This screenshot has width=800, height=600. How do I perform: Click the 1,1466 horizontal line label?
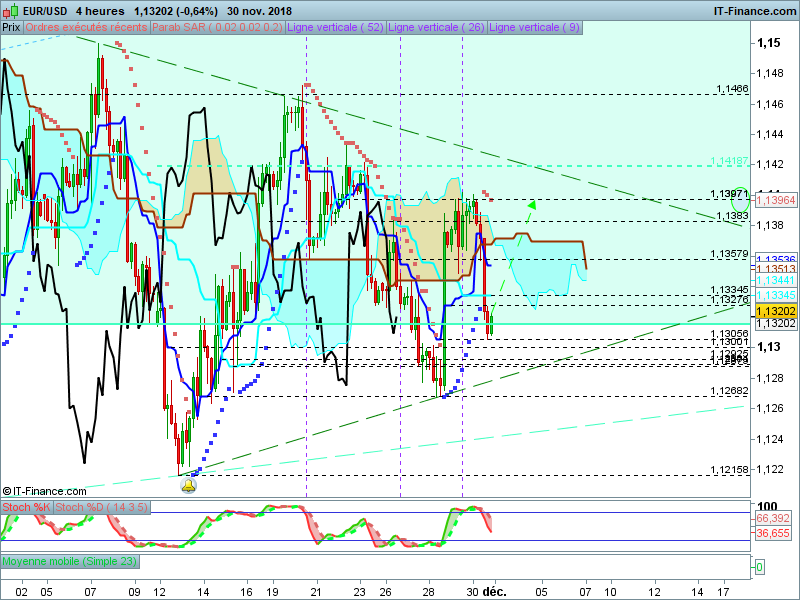(732, 89)
